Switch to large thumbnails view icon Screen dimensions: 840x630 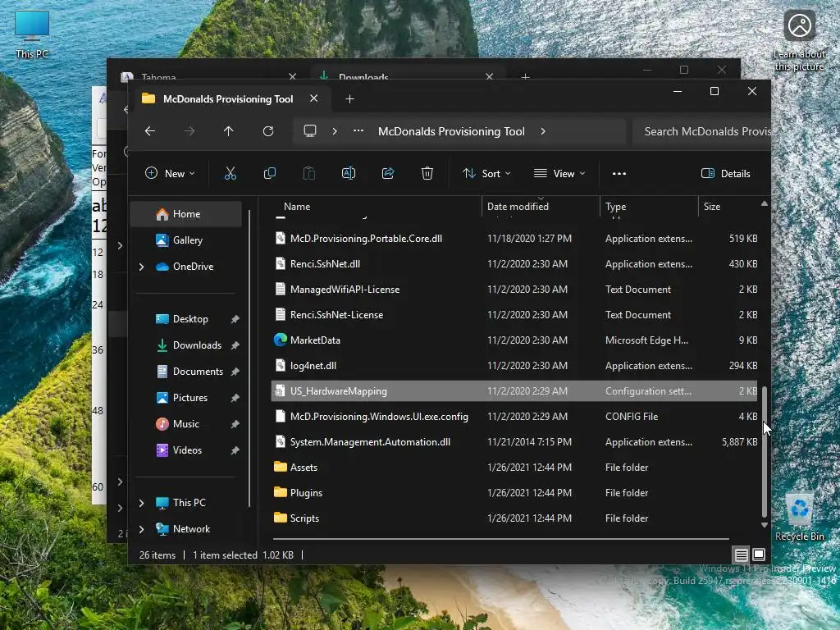point(759,555)
